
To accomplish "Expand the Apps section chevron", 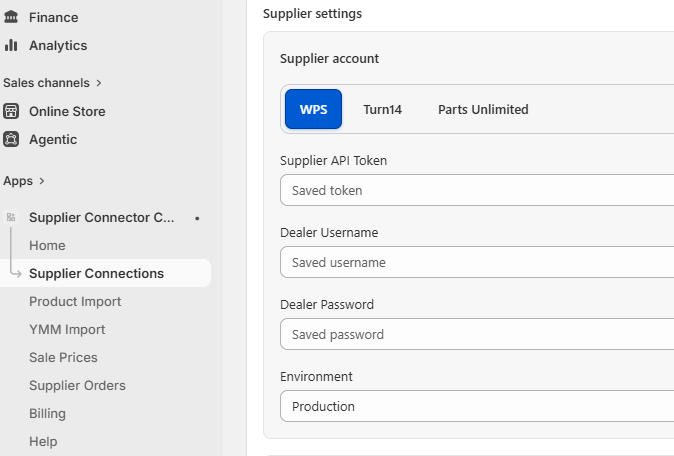I will pos(42,181).
